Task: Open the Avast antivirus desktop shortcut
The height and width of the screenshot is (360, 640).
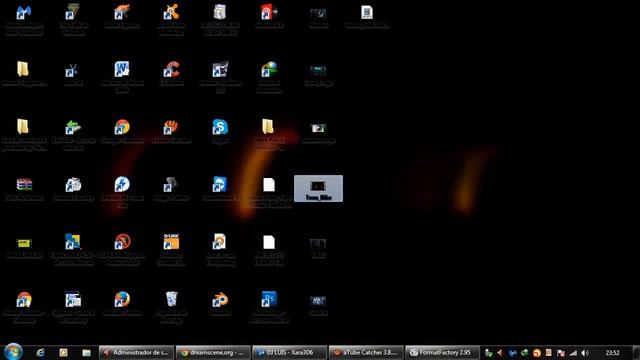Action: coord(171,13)
